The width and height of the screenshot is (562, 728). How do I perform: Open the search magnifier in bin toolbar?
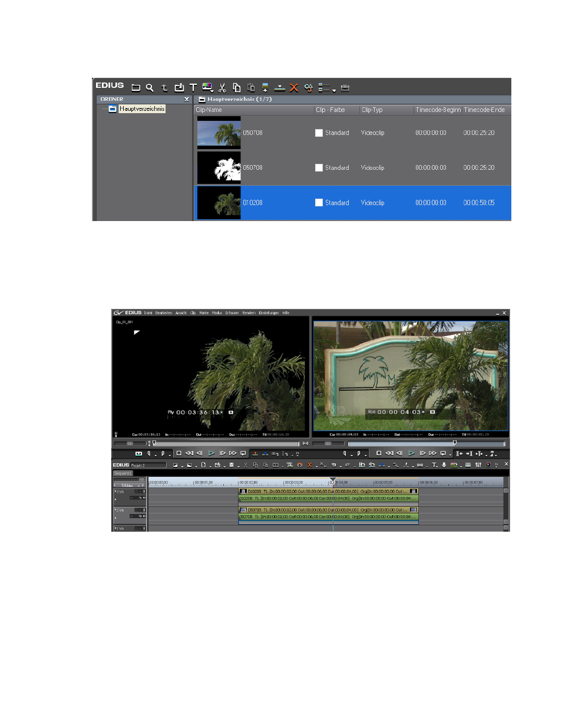(150, 88)
